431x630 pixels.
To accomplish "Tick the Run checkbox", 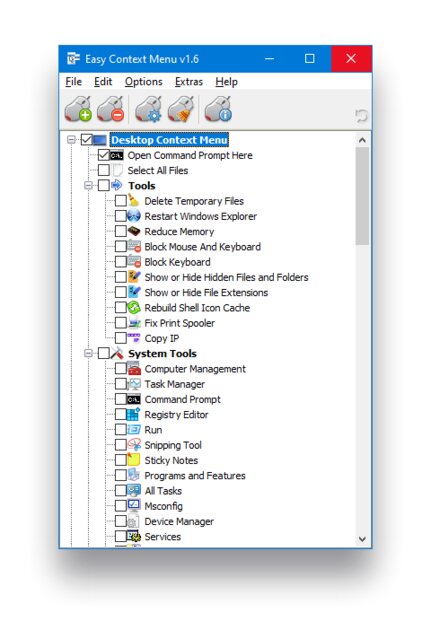I will tap(121, 430).
